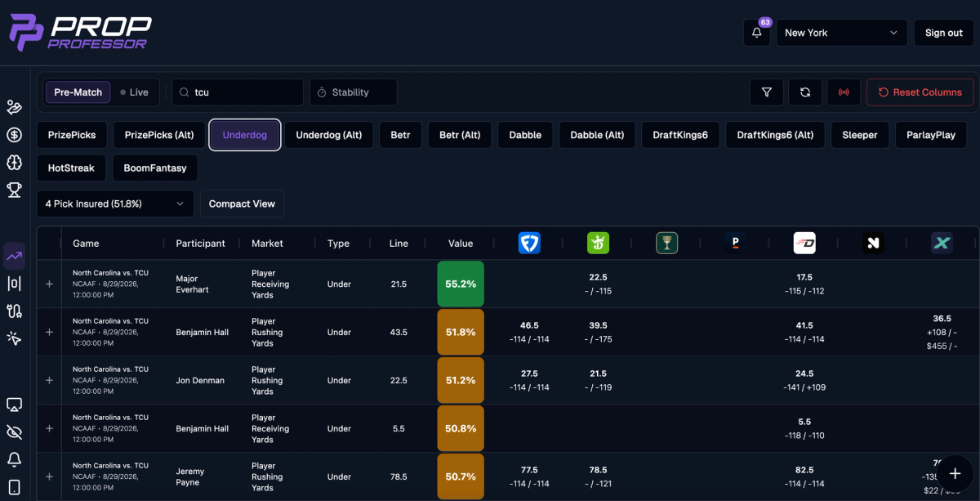Select the Underdog tab

[245, 135]
